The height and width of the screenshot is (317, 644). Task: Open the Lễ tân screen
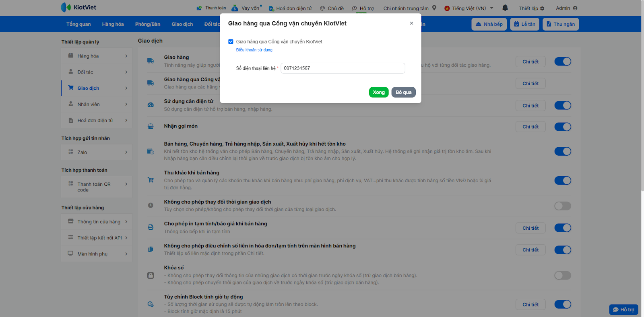click(525, 24)
